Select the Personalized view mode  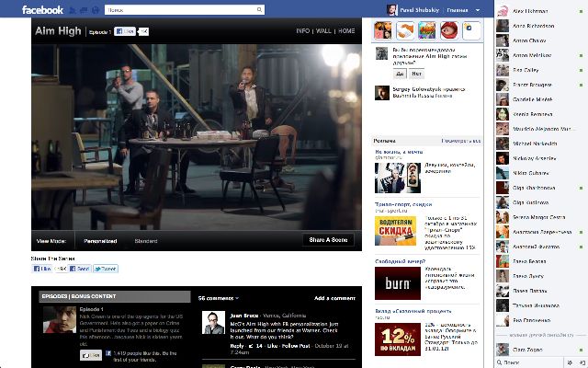coord(100,241)
